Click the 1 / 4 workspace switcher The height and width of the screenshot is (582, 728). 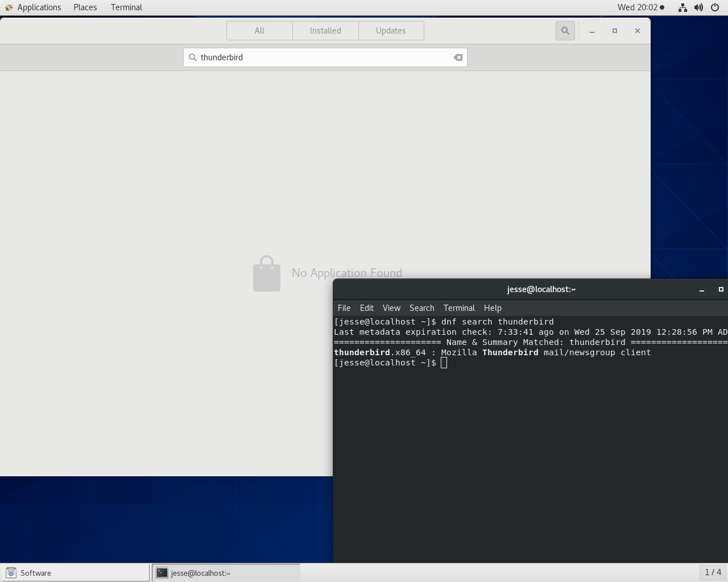coord(713,572)
